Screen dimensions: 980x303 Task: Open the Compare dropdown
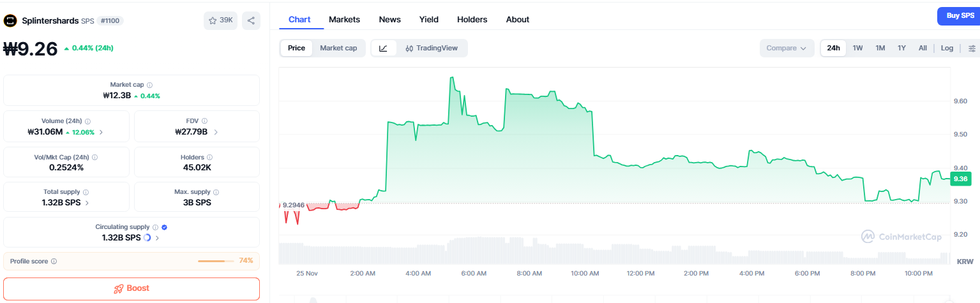(x=787, y=48)
